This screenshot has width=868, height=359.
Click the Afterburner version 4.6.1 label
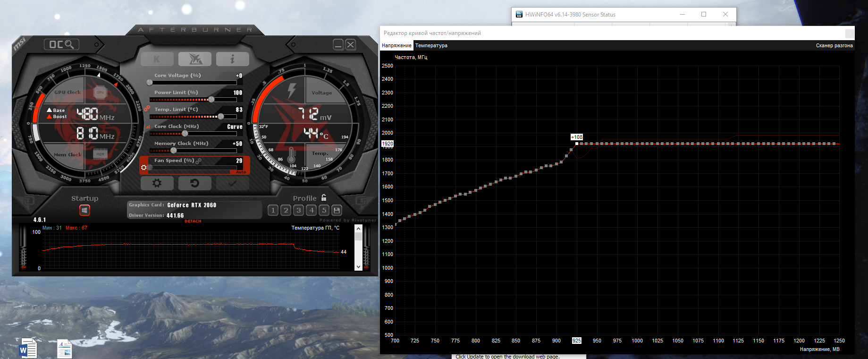pos(40,220)
